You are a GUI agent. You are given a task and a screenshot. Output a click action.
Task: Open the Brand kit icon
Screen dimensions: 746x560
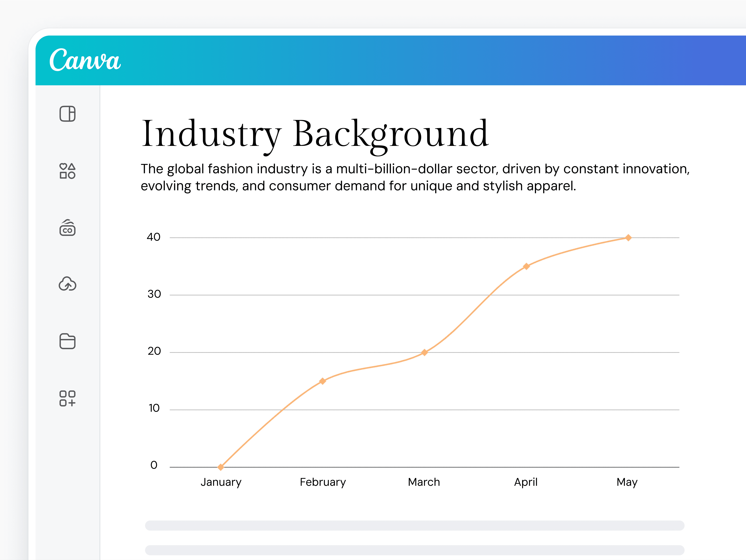68,228
